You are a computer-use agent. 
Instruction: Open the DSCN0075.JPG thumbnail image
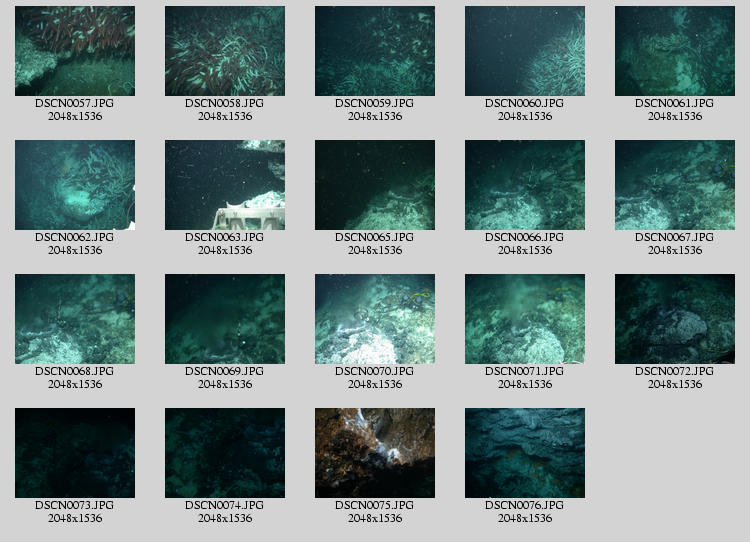(375, 453)
